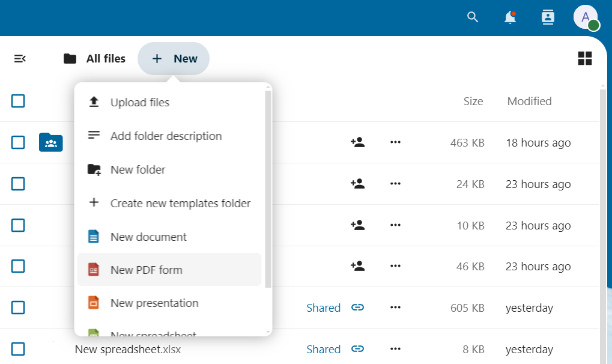Open actions menu for 24 KB row
The image size is (612, 364).
(395, 184)
